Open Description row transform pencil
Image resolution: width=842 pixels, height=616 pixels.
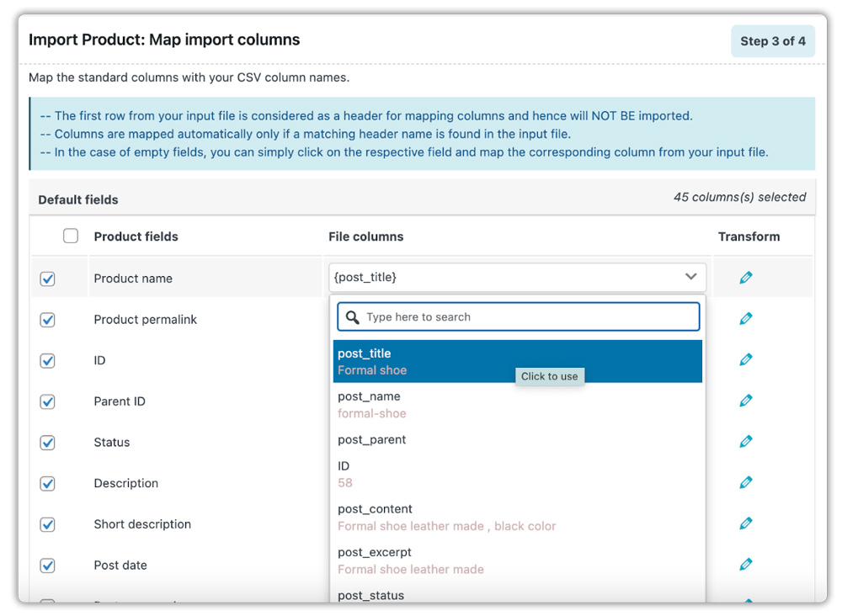tap(745, 482)
